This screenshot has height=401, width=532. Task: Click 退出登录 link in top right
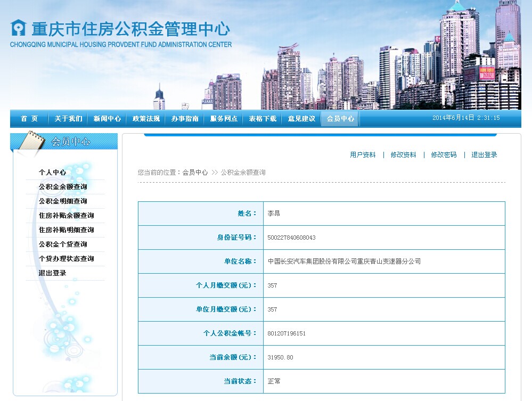tap(484, 154)
